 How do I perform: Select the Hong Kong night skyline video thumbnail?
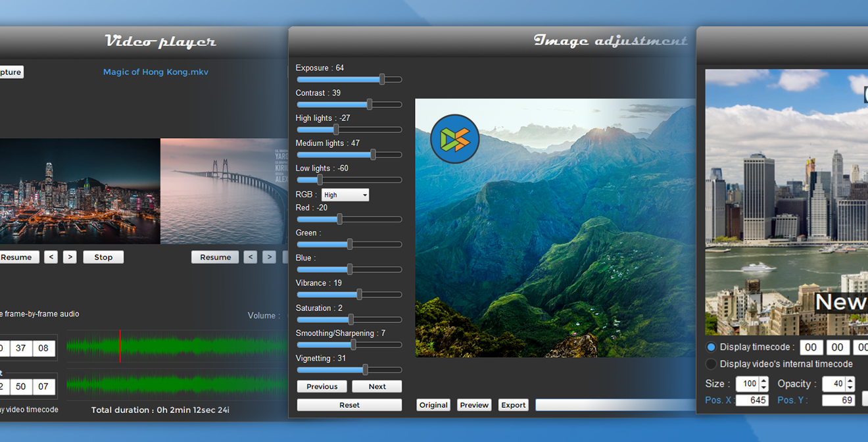coord(80,191)
